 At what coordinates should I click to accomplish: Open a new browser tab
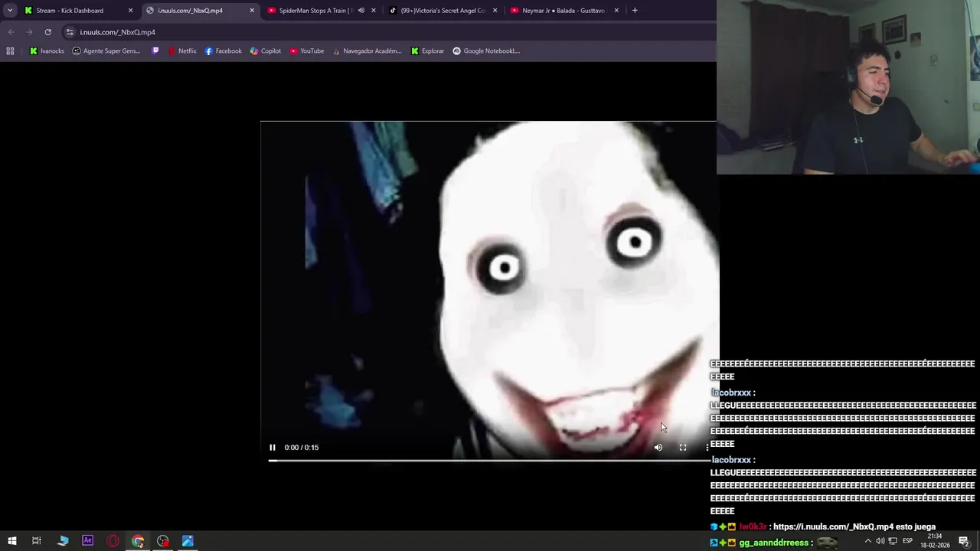(x=635, y=11)
